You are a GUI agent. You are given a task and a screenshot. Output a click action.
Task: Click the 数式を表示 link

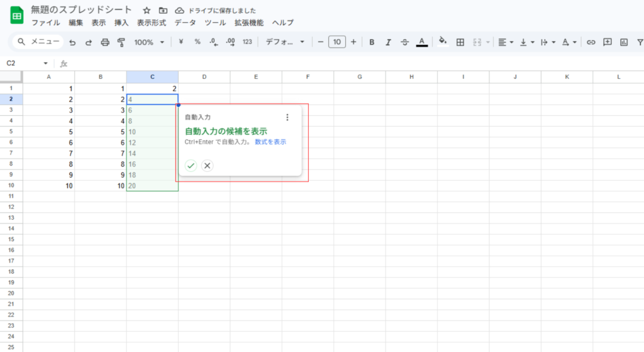[x=270, y=142]
